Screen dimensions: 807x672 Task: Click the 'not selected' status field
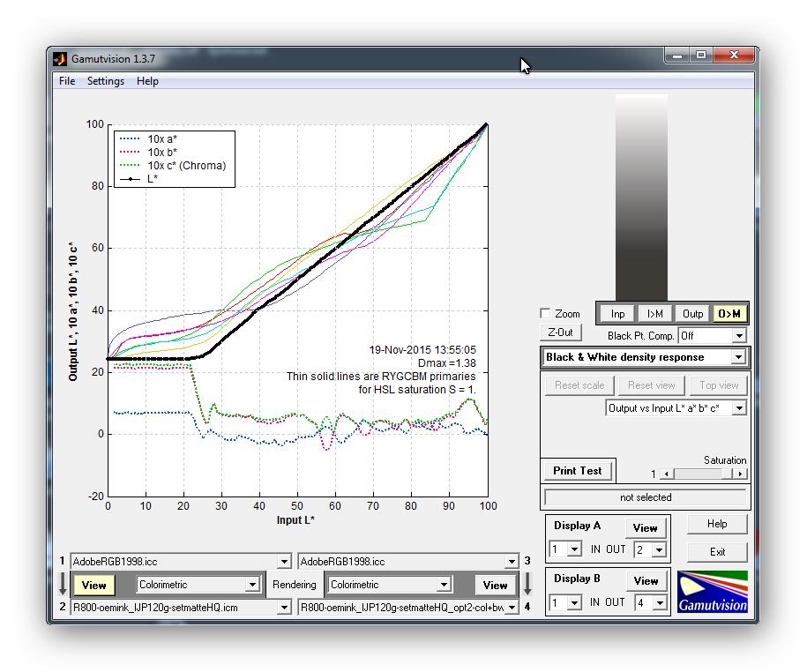pyautogui.click(x=646, y=497)
